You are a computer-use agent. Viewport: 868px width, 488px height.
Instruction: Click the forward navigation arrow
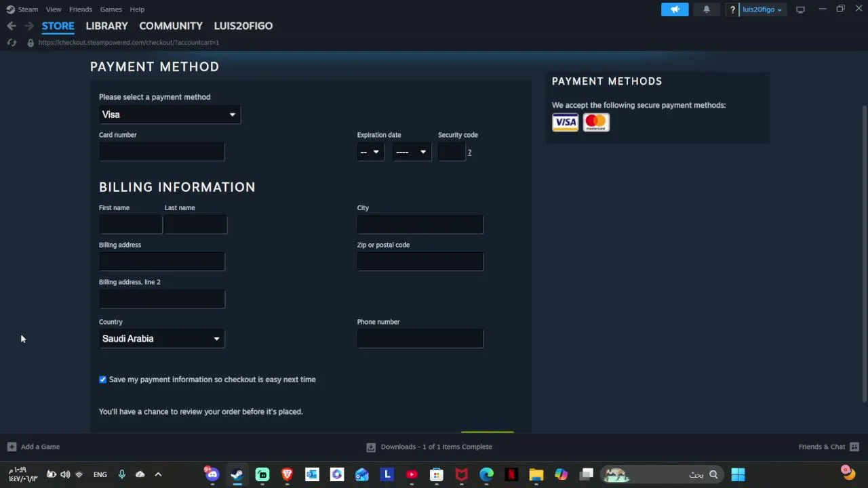pyautogui.click(x=29, y=26)
